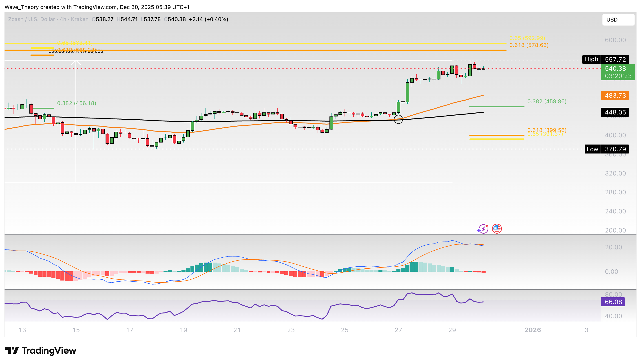641x364 pixels.
Task: Click the white upward arrow measurement head
Action: tap(76, 63)
